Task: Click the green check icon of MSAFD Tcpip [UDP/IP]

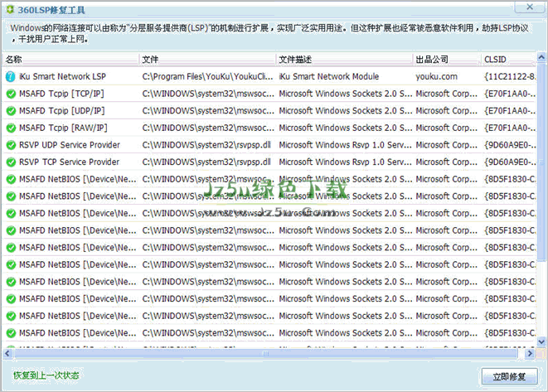Action: (11, 111)
